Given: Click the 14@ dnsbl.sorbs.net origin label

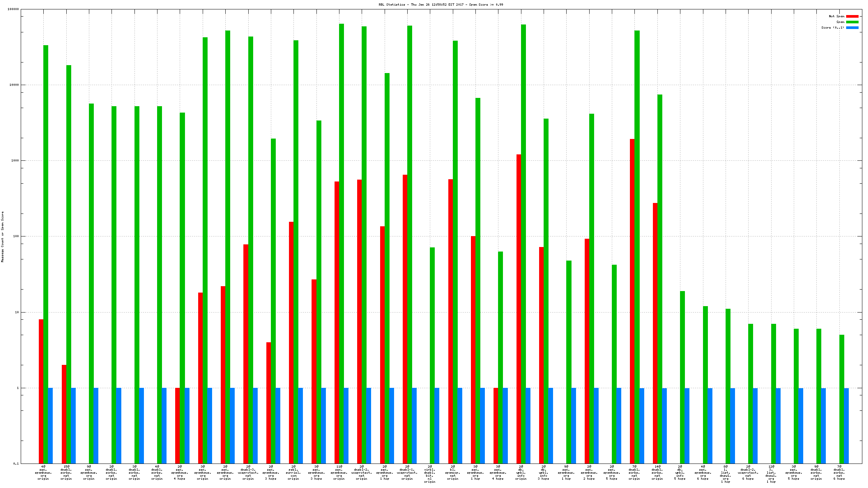Looking at the screenshot, I should tap(657, 473).
